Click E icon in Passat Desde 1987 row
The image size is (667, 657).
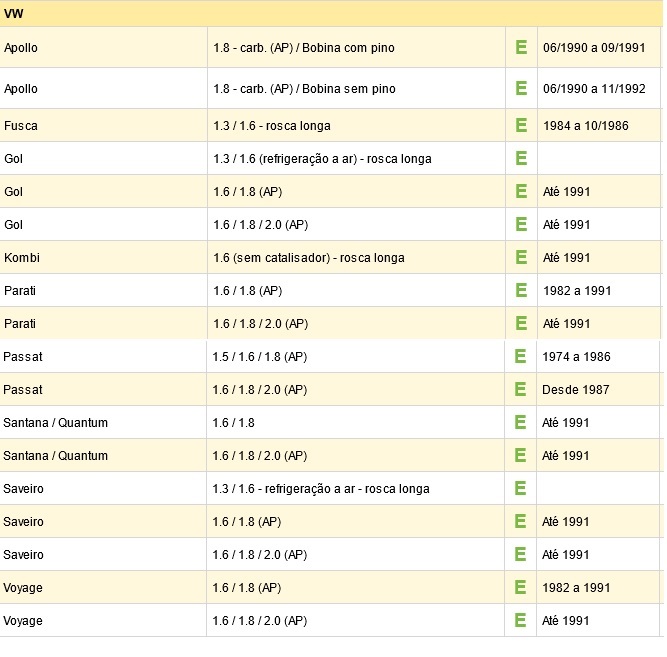point(520,389)
